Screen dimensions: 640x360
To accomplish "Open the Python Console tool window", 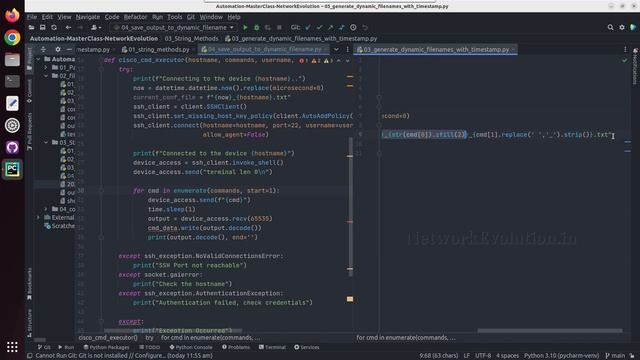I will [191, 347].
